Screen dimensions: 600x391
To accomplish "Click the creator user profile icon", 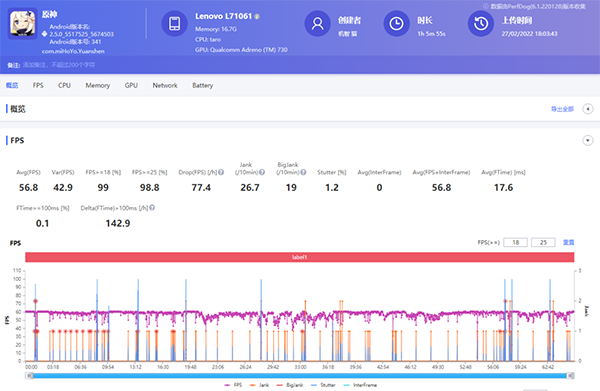I will pos(317,23).
